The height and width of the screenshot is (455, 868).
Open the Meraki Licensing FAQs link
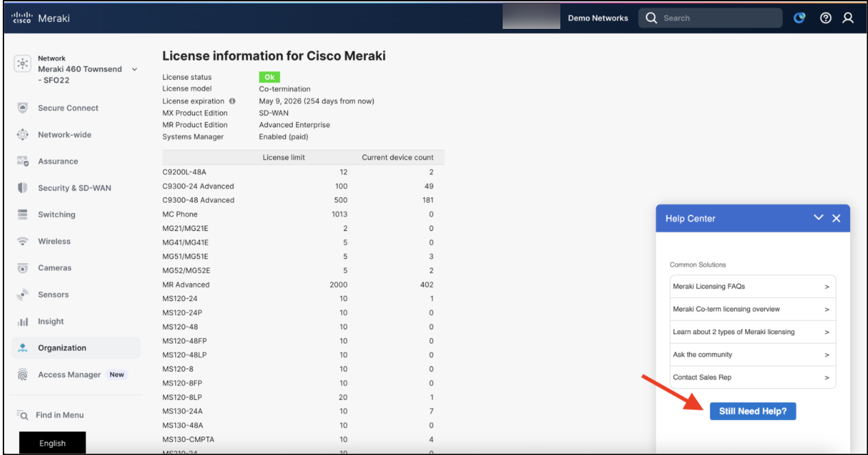[753, 287]
